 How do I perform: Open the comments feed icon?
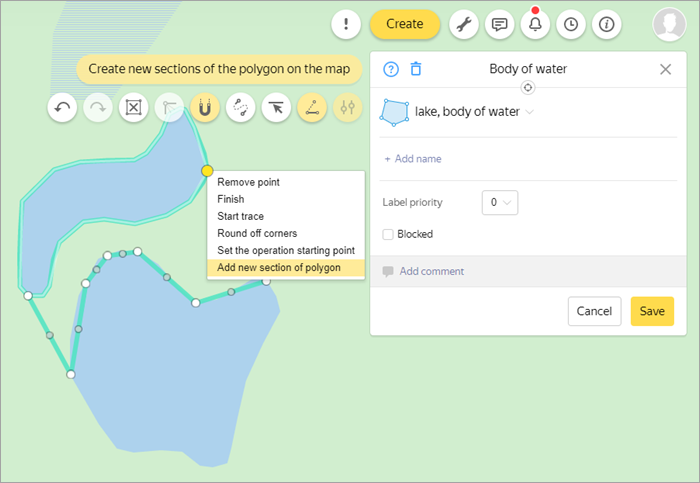[499, 24]
